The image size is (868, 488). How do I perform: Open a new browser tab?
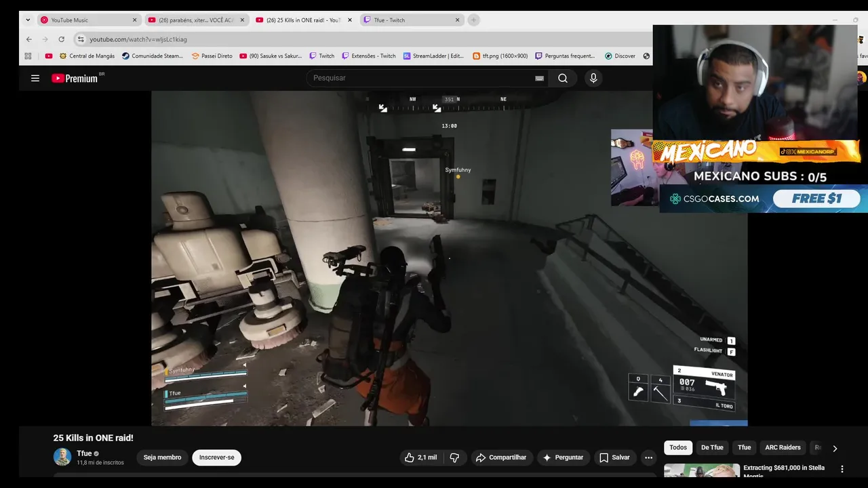[473, 20]
